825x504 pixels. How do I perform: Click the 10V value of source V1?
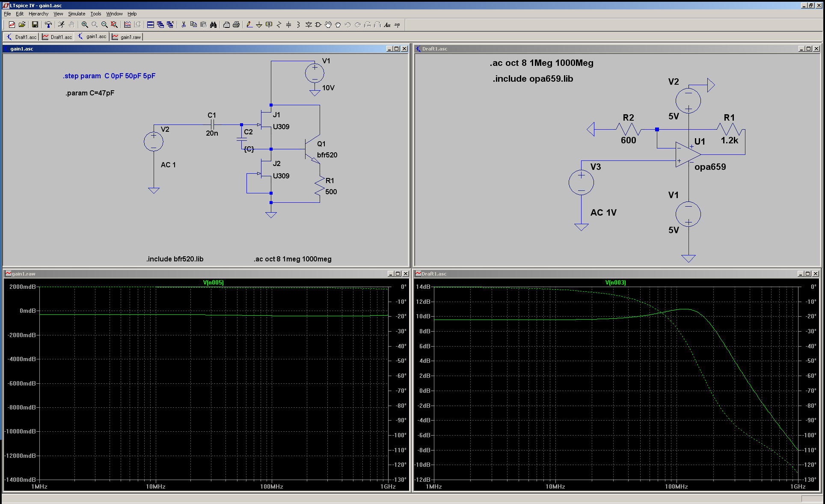[328, 88]
